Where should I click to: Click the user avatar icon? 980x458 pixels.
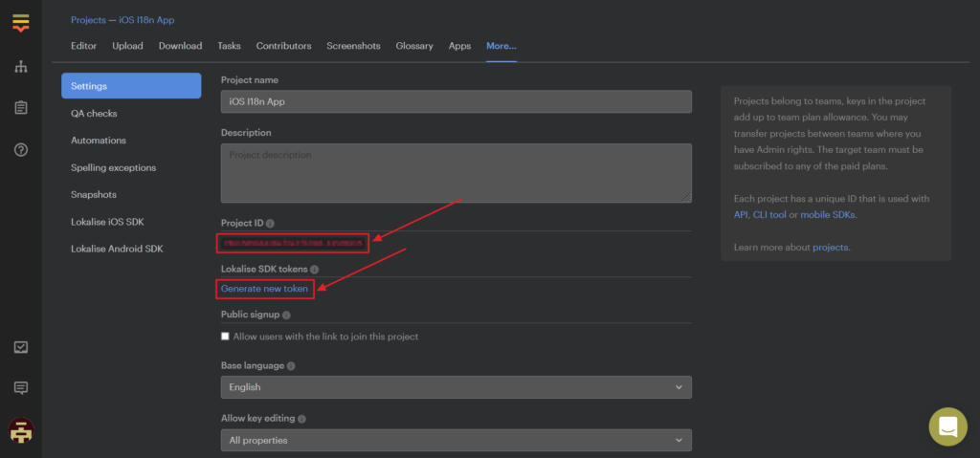(21, 430)
